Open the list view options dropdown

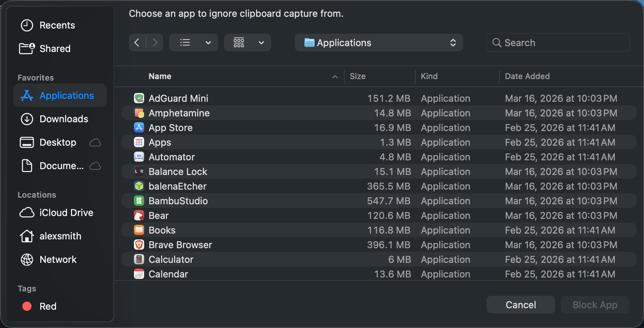(194, 42)
